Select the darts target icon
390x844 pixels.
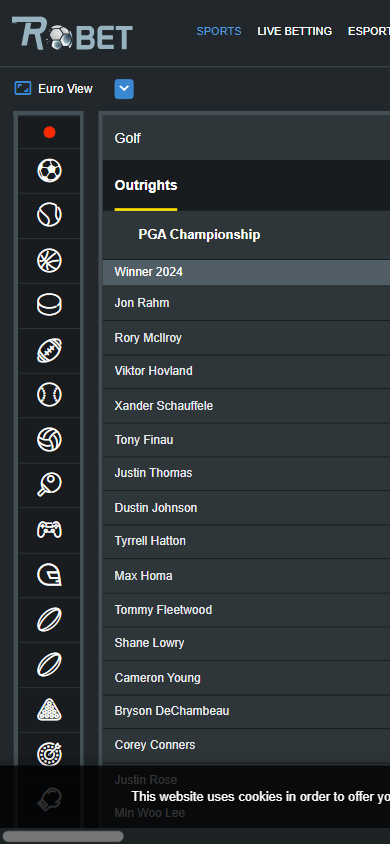49,754
